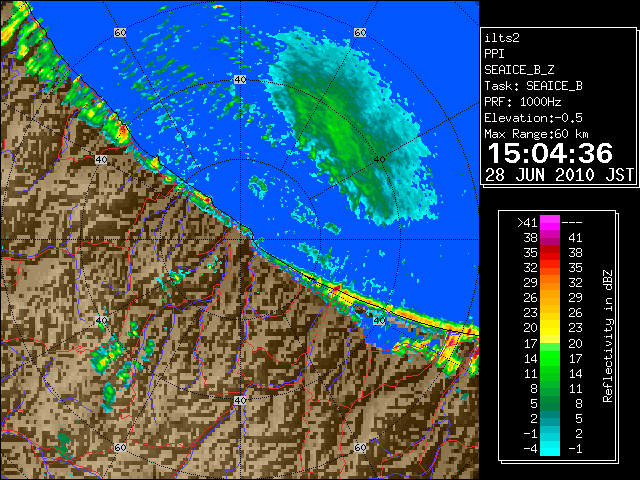The height and width of the screenshot is (480, 640).
Task: Click the bright yellow 20 dBZ color bar segment
Action: (x=550, y=328)
